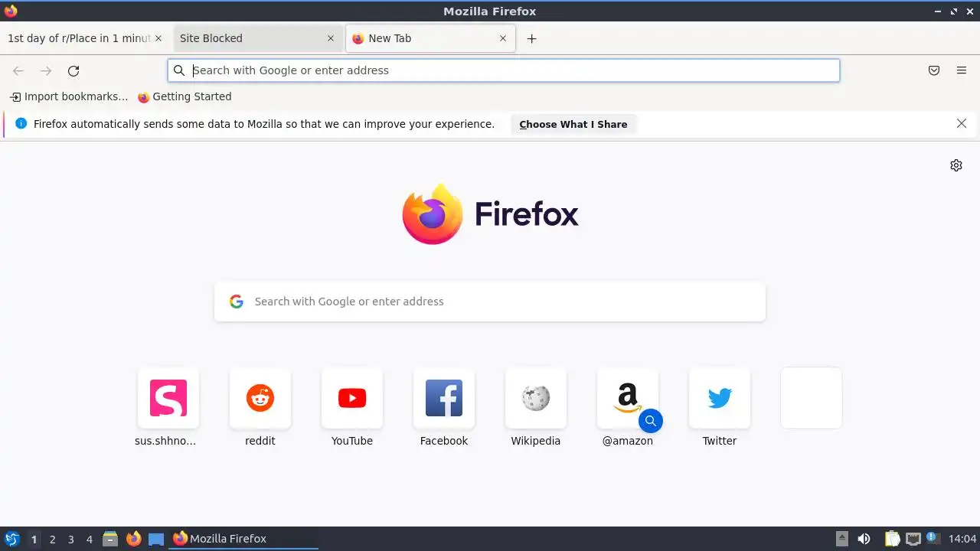Open the update notifier tray icon
Screen dimensions: 980x551
pyautogui.click(x=933, y=538)
